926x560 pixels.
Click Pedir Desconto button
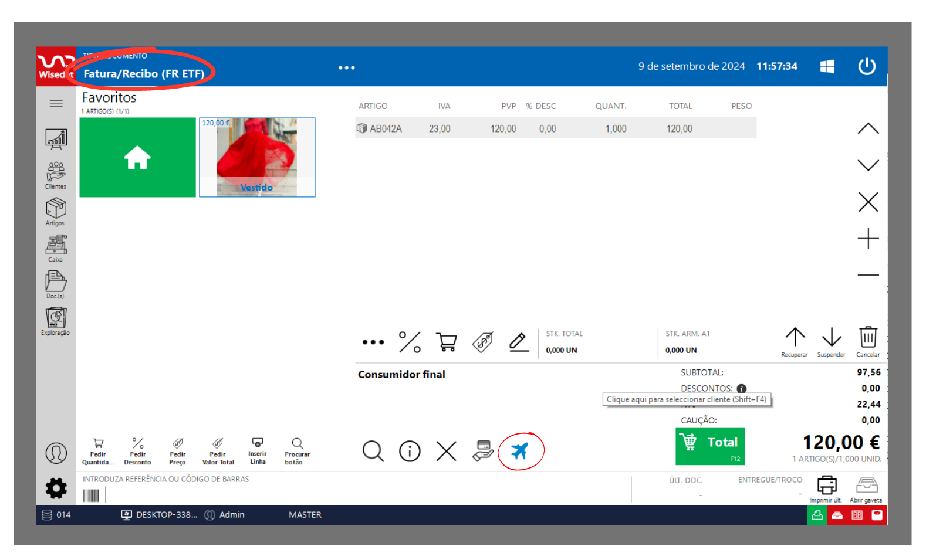click(137, 451)
